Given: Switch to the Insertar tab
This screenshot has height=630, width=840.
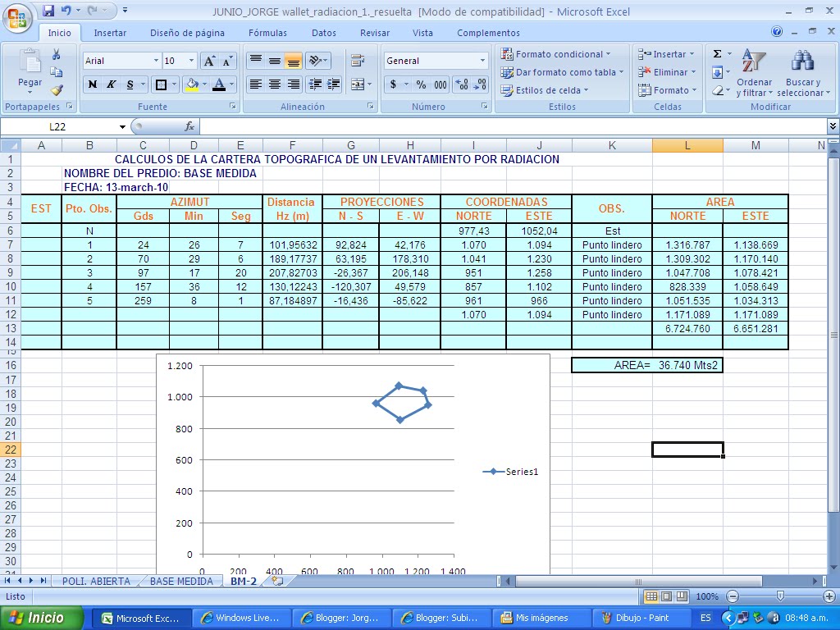Looking at the screenshot, I should [x=110, y=33].
